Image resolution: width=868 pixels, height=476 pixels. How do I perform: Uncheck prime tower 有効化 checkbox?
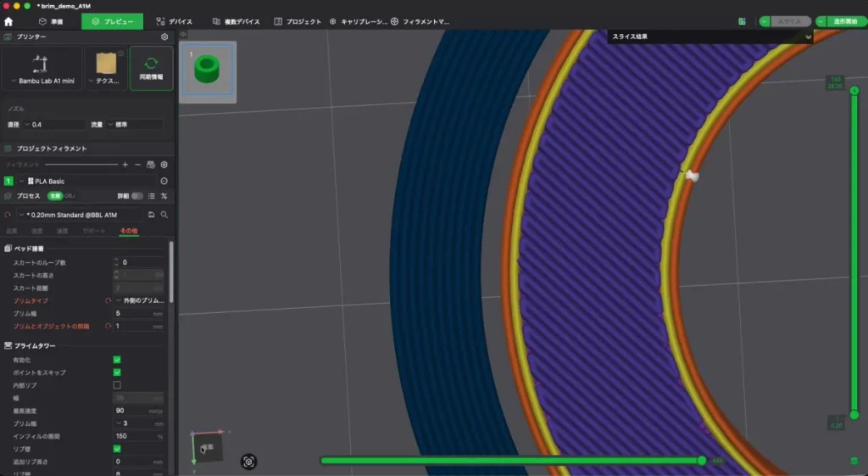click(x=117, y=360)
